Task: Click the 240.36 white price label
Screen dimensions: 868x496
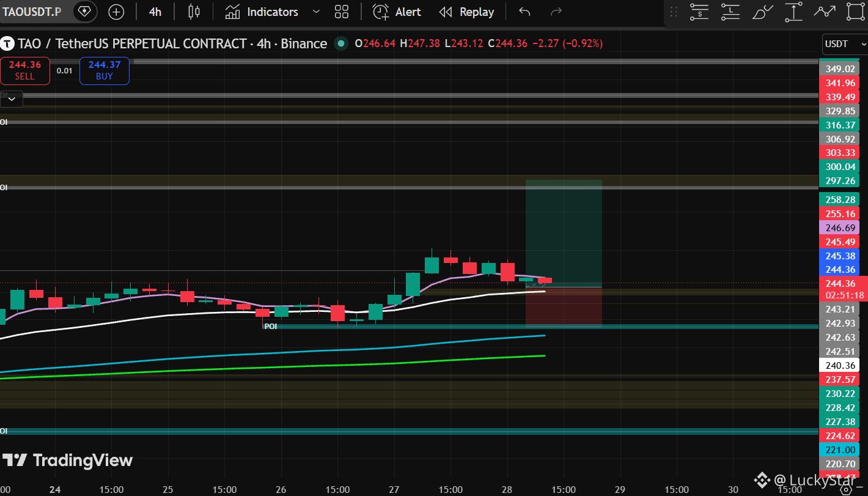Action: [840, 365]
